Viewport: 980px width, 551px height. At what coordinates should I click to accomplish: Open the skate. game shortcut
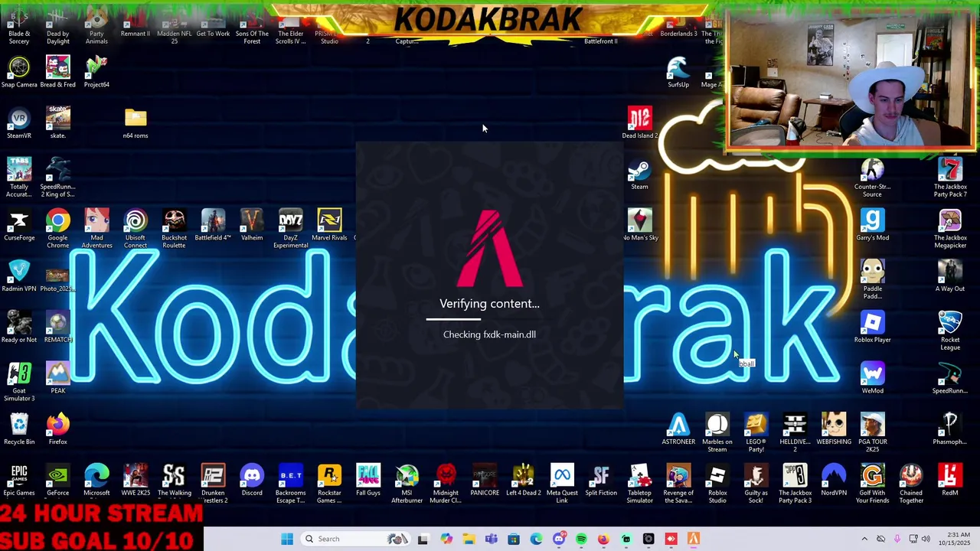pos(58,123)
